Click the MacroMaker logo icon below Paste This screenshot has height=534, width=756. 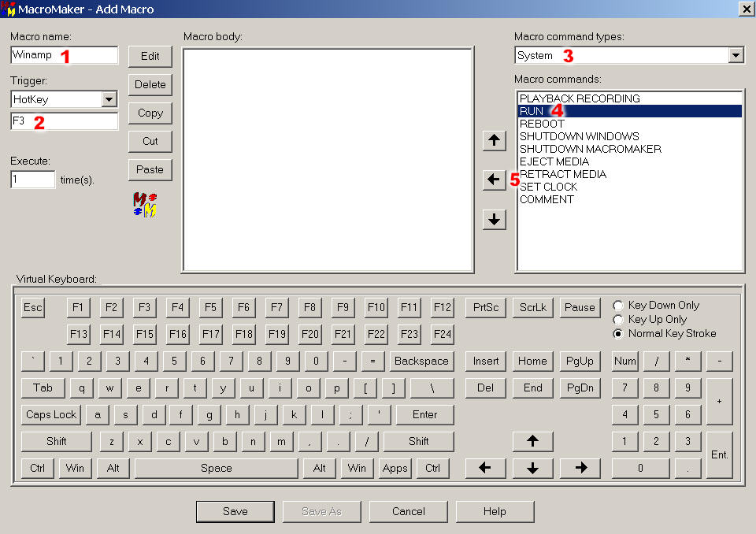click(145, 205)
